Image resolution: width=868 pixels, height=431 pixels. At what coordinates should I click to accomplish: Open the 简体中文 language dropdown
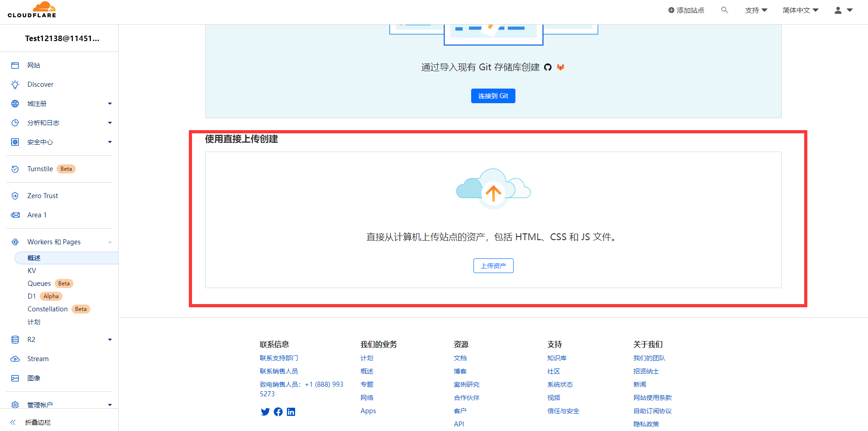(800, 10)
